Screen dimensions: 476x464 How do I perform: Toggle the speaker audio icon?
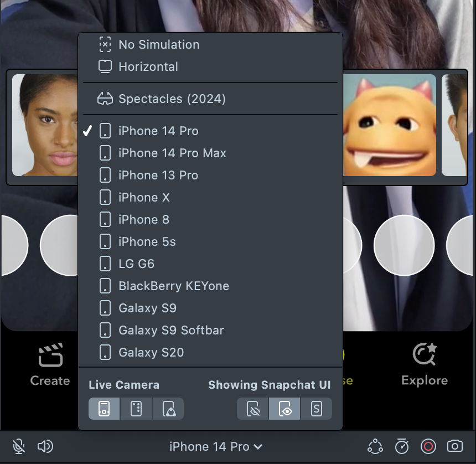click(x=45, y=446)
